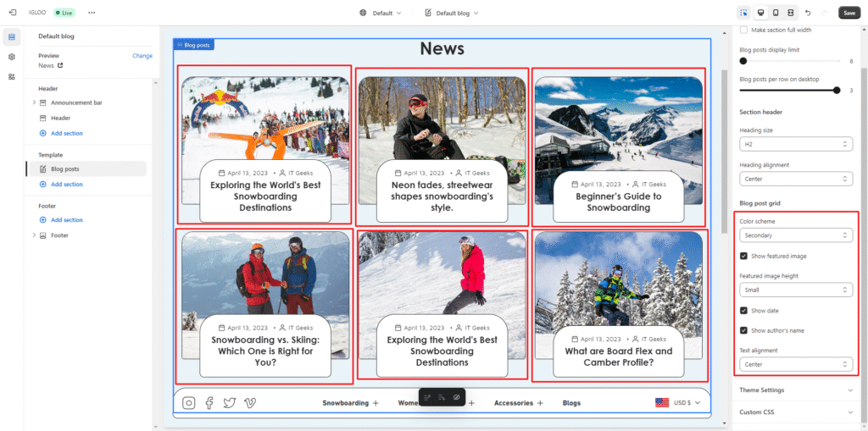Click the fullscreen preview icon

click(790, 13)
